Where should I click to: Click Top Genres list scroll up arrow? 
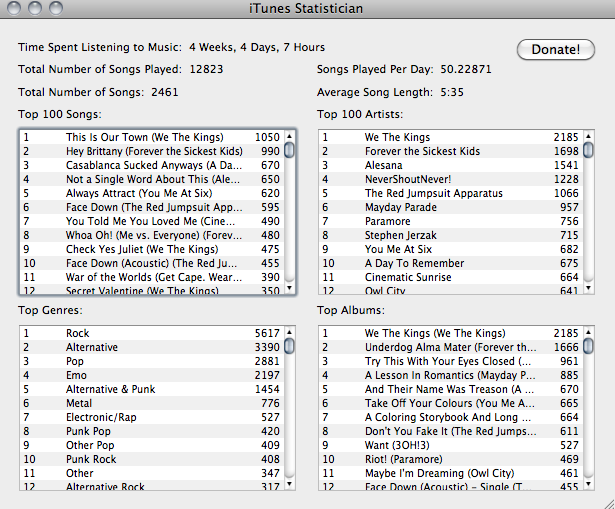point(289,332)
